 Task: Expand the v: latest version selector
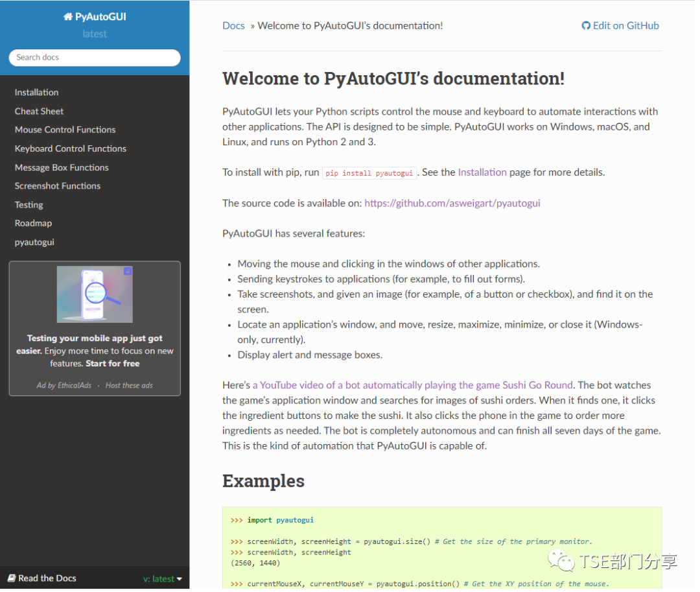click(x=162, y=578)
